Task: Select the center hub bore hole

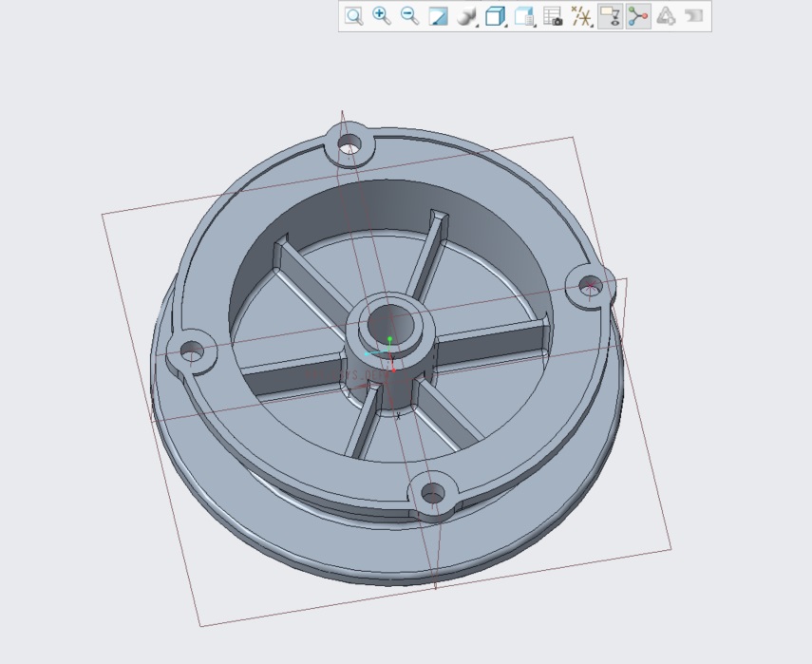Action: pyautogui.click(x=391, y=324)
